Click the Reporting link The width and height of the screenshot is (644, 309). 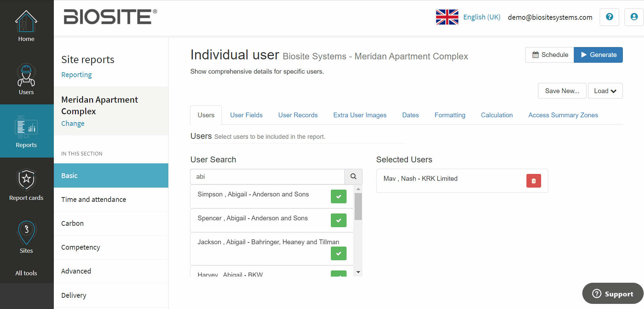pyautogui.click(x=76, y=75)
